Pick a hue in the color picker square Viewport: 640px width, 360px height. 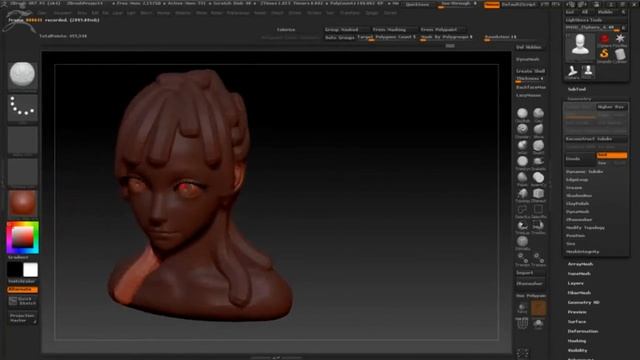22,237
